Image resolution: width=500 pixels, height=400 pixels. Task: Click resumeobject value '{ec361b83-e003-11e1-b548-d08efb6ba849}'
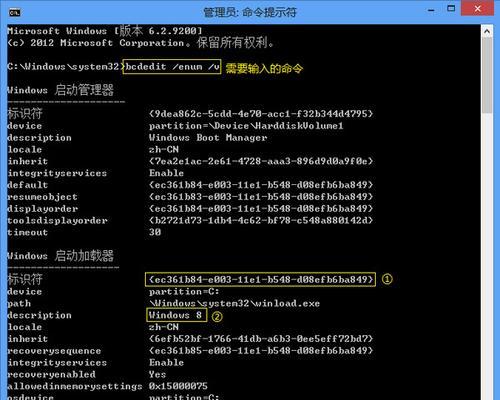pos(261,197)
